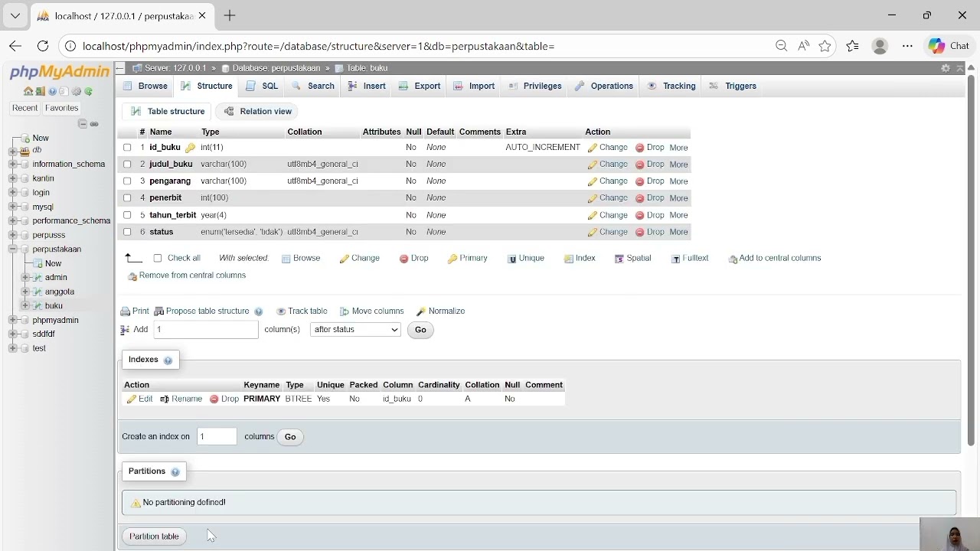The width and height of the screenshot is (980, 551).
Task: Switch to Relation view sub-tab
Action: tap(258, 112)
